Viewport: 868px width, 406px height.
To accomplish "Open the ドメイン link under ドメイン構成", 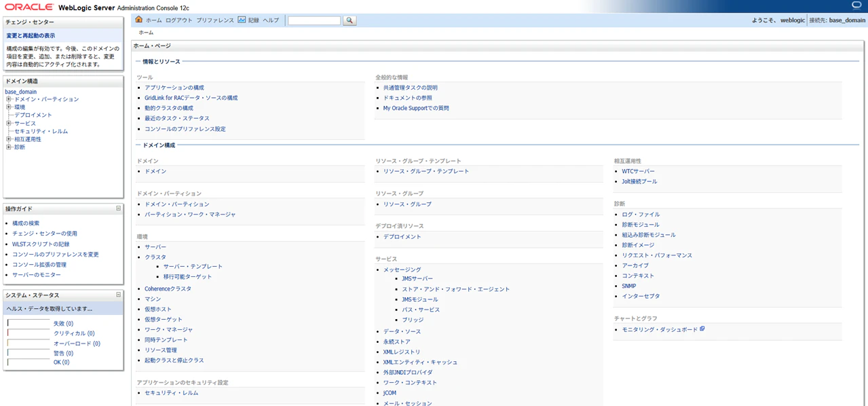I will coord(155,171).
